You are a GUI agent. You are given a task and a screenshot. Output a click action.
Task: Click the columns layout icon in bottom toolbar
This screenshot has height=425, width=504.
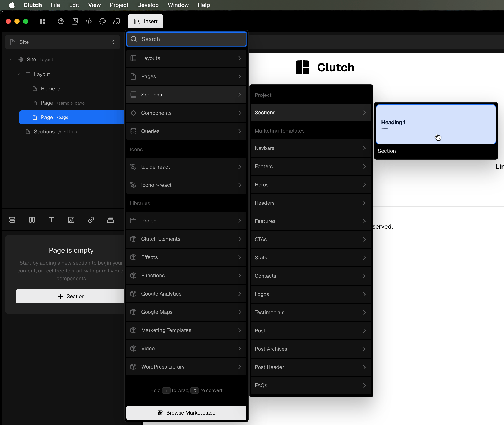pyautogui.click(x=32, y=220)
